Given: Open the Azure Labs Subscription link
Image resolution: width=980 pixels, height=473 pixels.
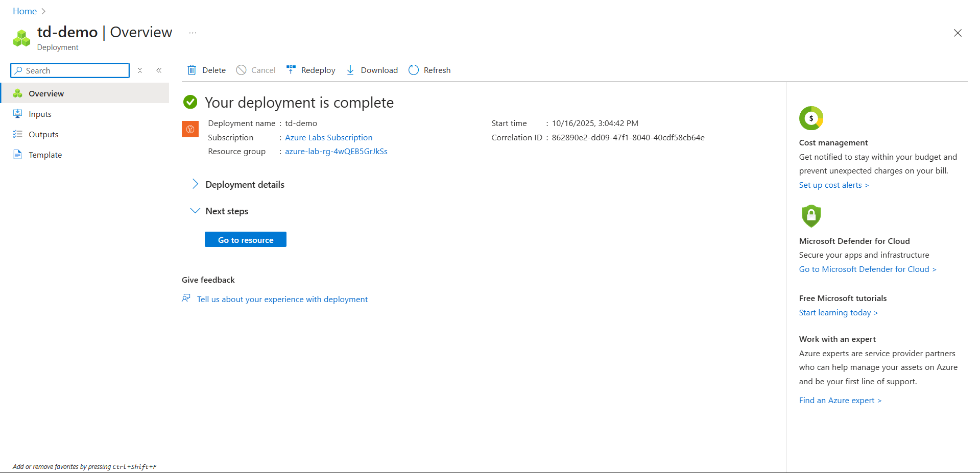Looking at the screenshot, I should point(328,137).
